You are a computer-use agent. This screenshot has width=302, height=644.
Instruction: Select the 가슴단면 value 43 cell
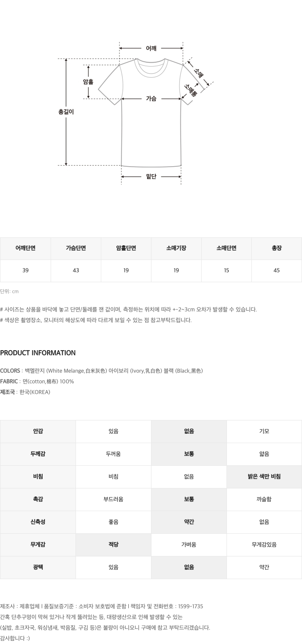pyautogui.click(x=75, y=271)
